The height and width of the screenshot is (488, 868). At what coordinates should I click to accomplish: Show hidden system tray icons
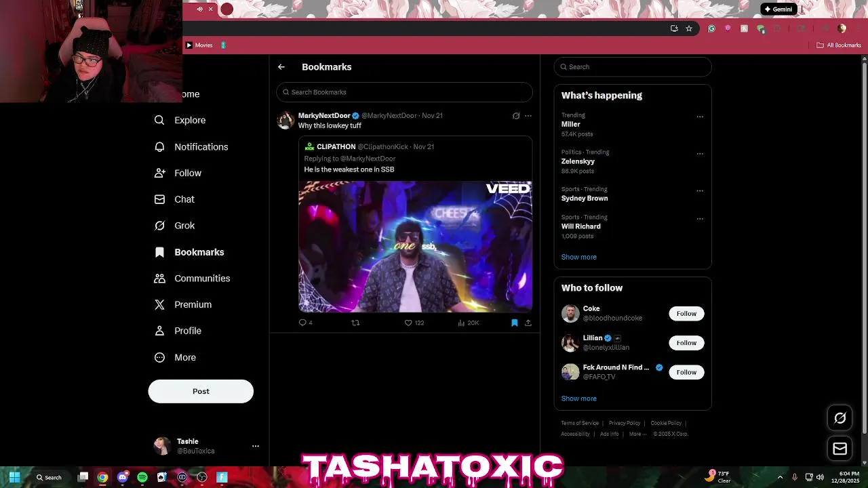pos(780,477)
